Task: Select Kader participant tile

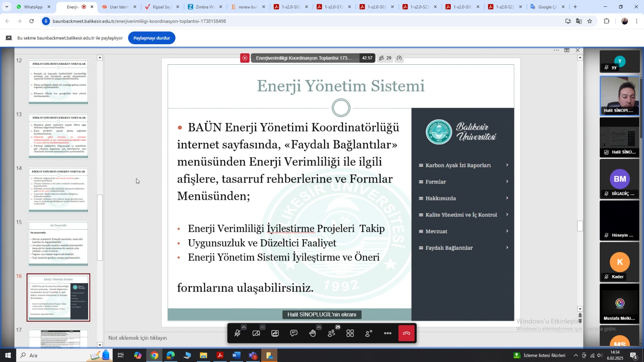Action: pos(619,262)
